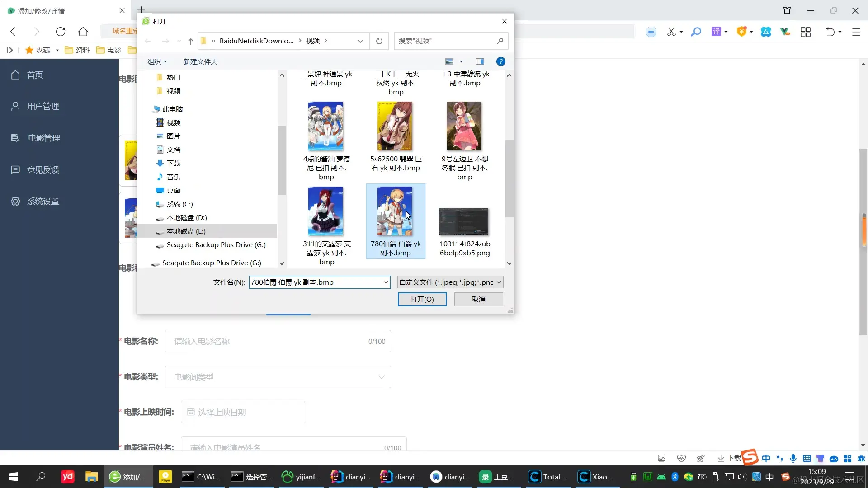The height and width of the screenshot is (488, 868).
Task: Select the 311的艾露莎 image thumbnail
Action: tap(325, 211)
